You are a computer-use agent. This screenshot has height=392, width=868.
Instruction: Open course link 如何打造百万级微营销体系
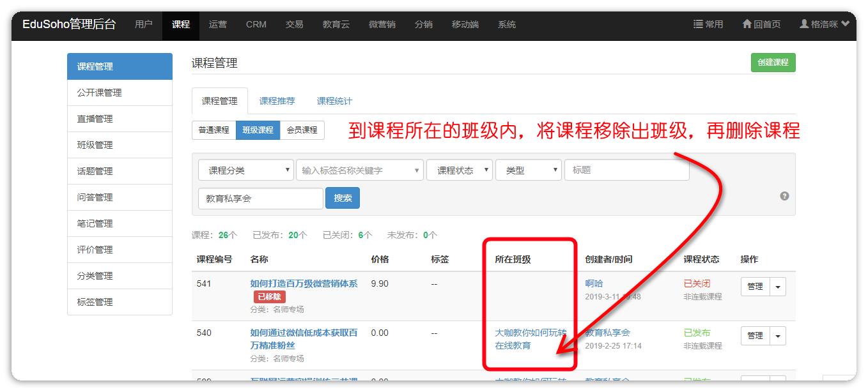tap(304, 283)
